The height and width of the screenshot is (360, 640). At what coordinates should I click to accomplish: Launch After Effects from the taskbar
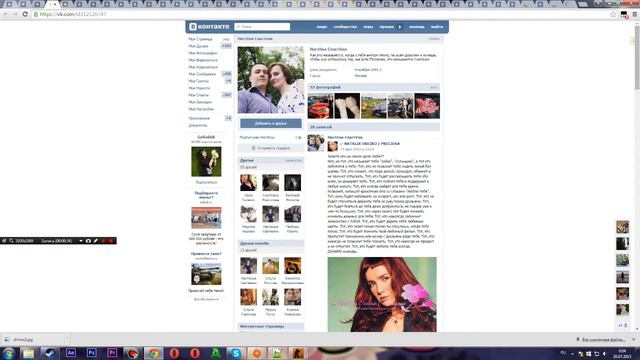click(71, 353)
